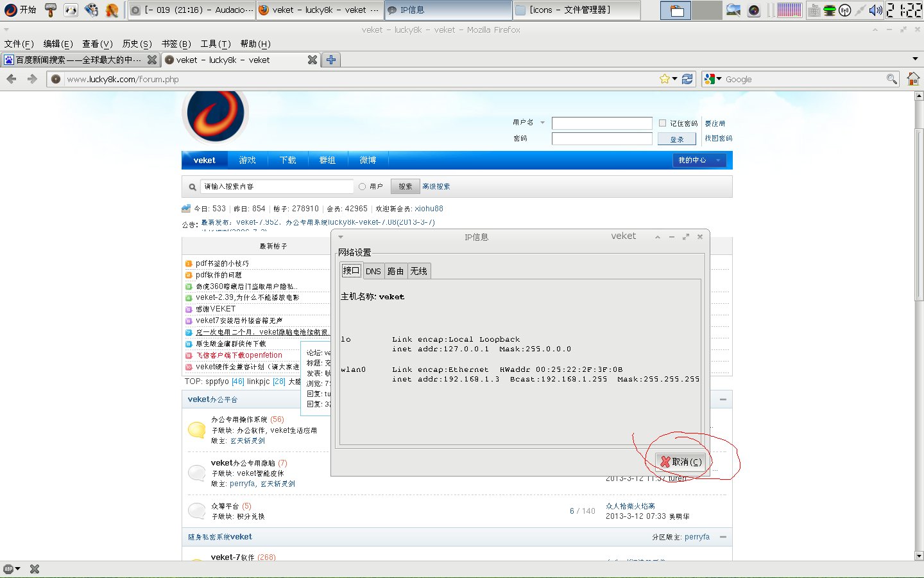Expand the 用户名 login type dropdown
Screen dimensions: 924x578
click(542, 123)
